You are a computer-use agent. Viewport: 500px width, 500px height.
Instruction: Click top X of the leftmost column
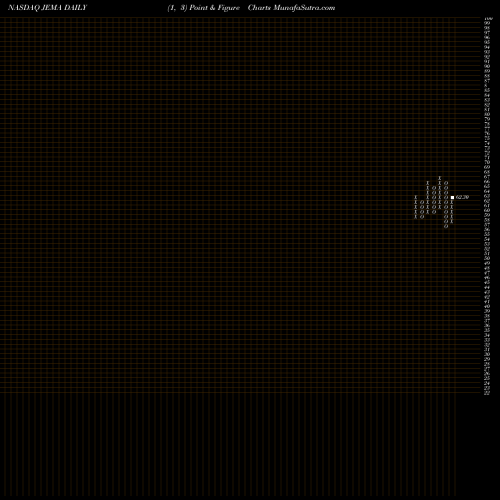click(x=415, y=197)
